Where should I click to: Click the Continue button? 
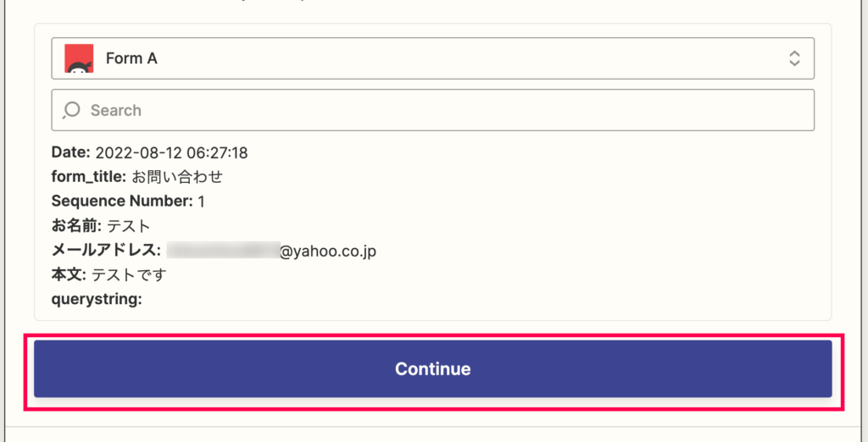coord(433,368)
